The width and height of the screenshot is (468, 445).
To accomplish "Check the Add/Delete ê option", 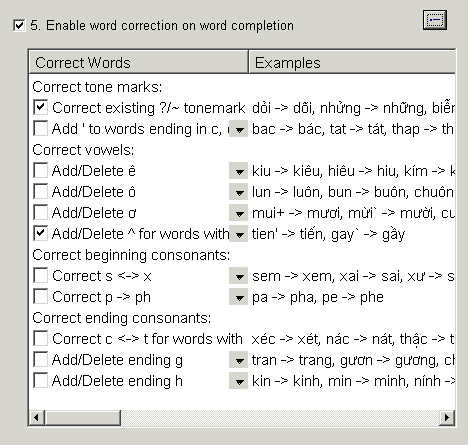I will 40,170.
